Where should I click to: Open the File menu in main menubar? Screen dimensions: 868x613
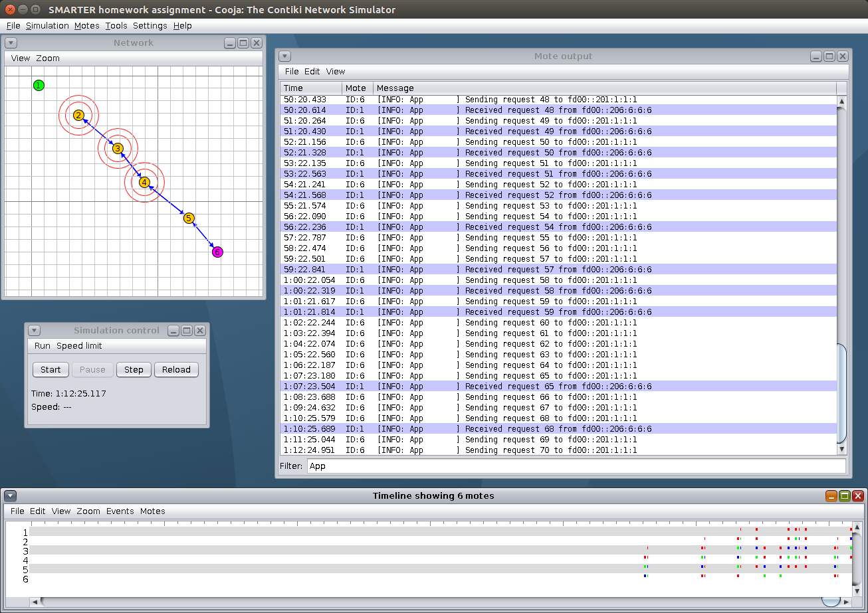point(13,26)
